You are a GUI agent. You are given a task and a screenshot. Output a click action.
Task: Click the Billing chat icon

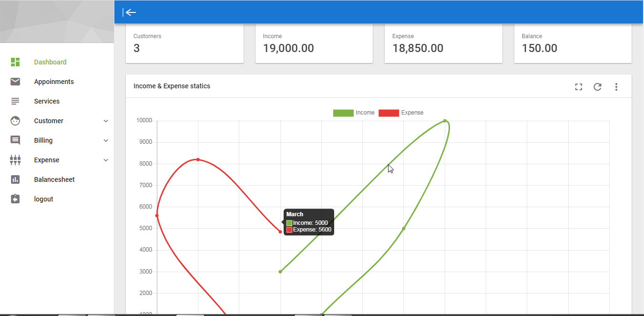[x=15, y=140]
